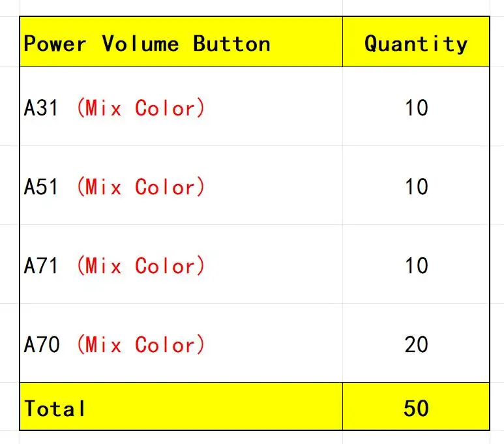Click the word "Volume" in the header
Screen dimensions: 504x444
(x=140, y=44)
